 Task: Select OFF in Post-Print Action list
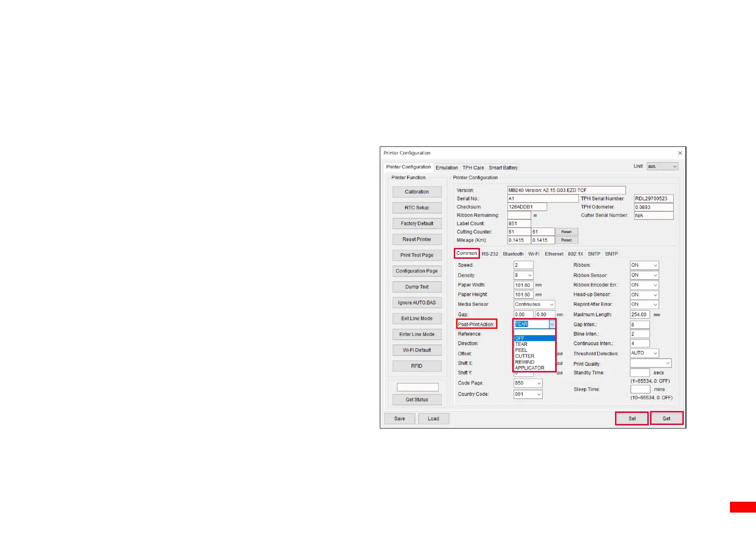coord(534,338)
